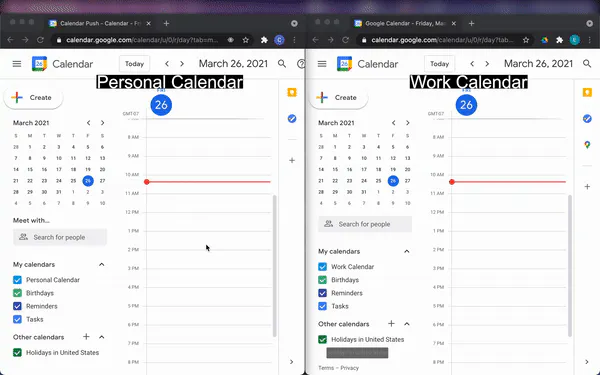Show next month in Work mini calendar

[x=408, y=123]
